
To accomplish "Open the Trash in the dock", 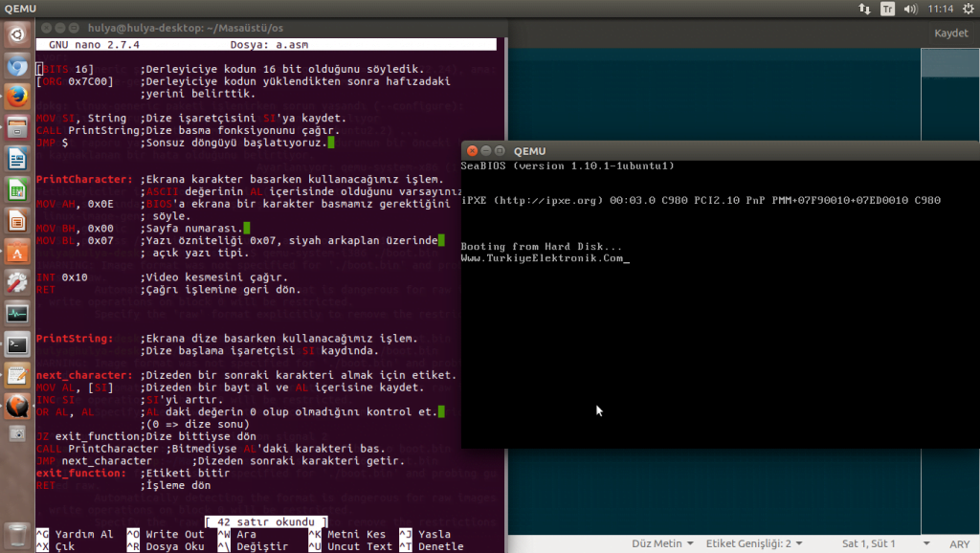I will tap(17, 535).
